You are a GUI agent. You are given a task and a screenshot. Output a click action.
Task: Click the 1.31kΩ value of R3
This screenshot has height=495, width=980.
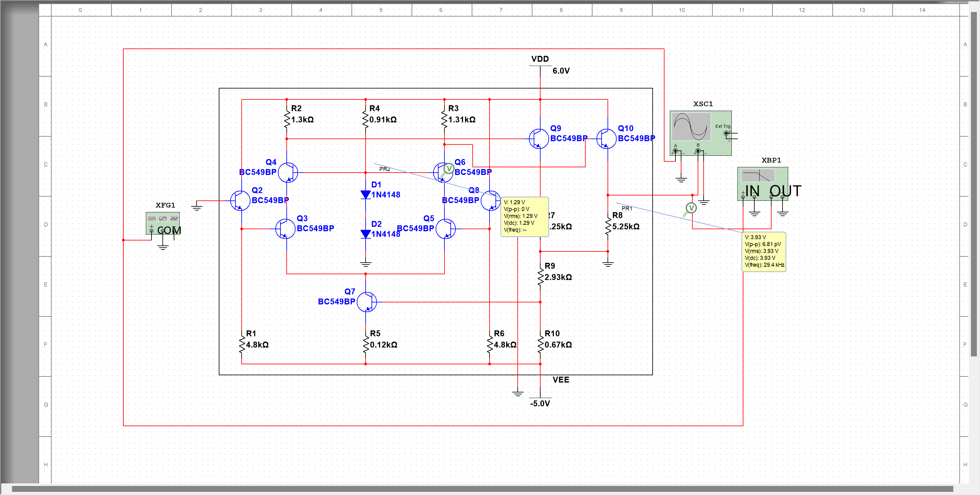[x=462, y=119]
